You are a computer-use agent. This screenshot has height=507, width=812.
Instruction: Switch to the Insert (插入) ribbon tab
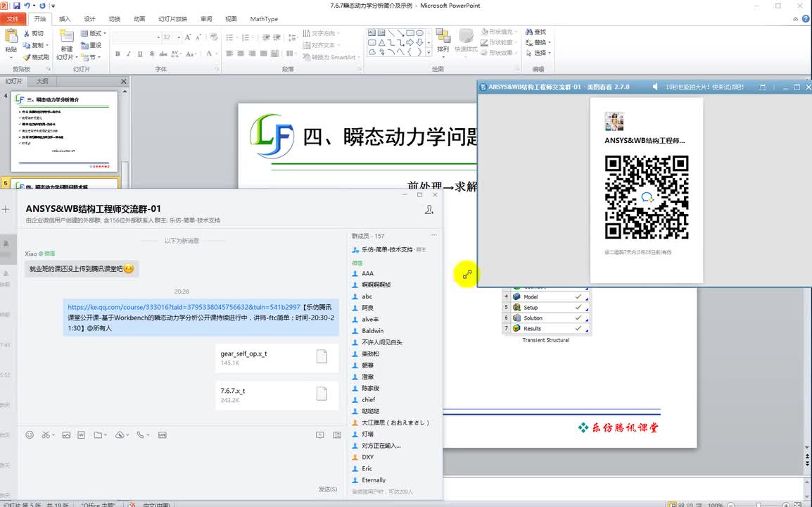[x=64, y=19]
